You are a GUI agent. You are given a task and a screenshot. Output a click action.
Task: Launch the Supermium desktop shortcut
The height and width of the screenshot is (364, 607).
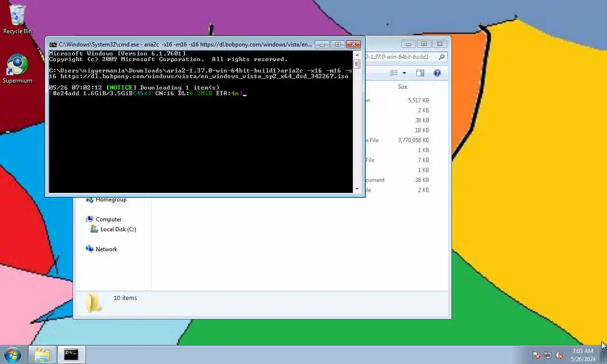pyautogui.click(x=18, y=69)
